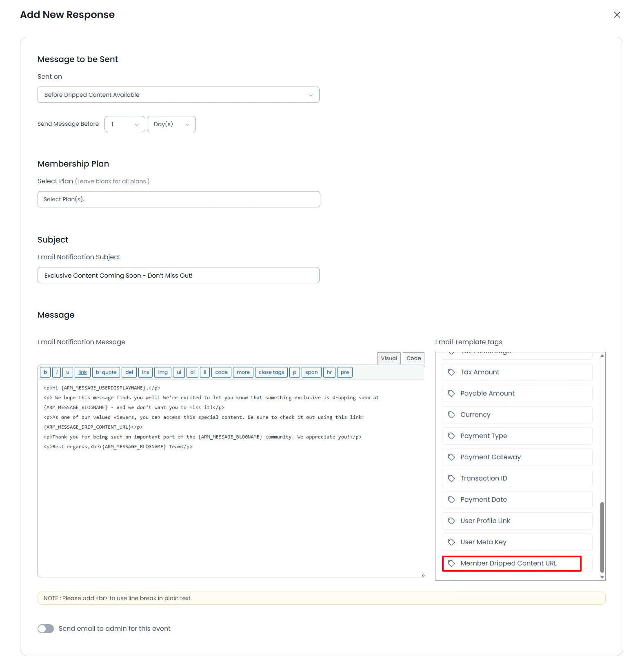Insert a code block in the message
The image size is (644, 670).
(221, 372)
